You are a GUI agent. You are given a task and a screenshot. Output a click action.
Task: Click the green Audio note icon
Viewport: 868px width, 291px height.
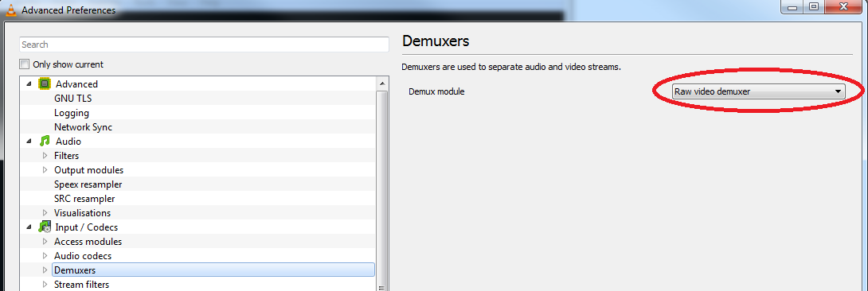[45, 142]
